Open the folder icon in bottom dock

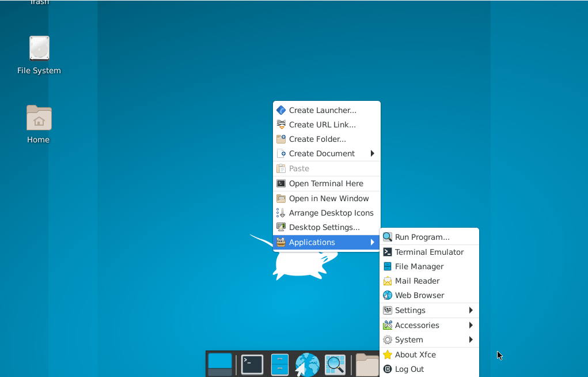(367, 365)
